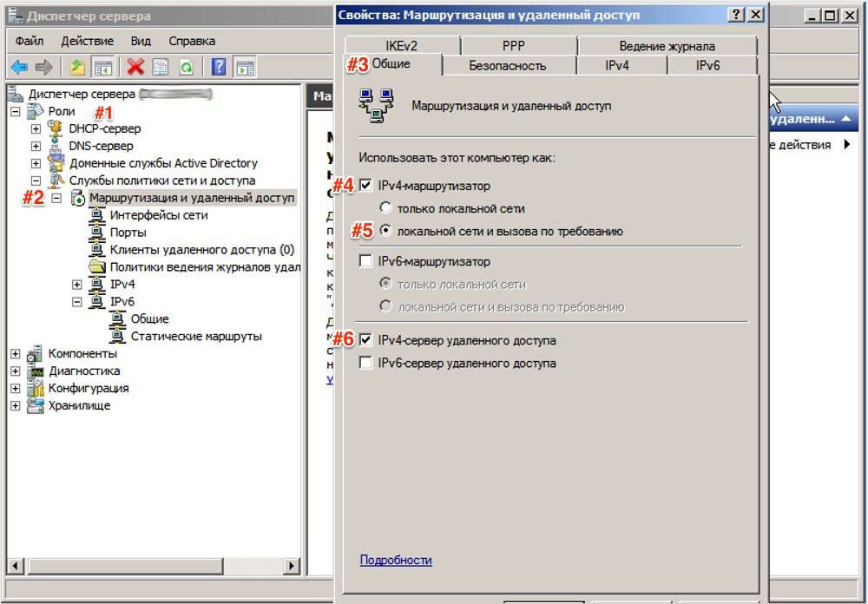Screen dimensions: 868x604
Task: Click the DNS-сервер role icon
Action: [56, 146]
